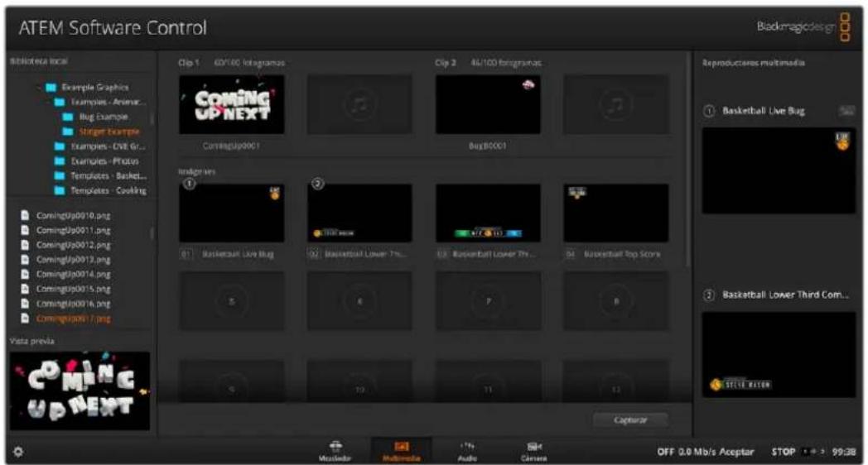Click the Bug80001 clip label
This screenshot has height=465, width=868.
click(487, 146)
